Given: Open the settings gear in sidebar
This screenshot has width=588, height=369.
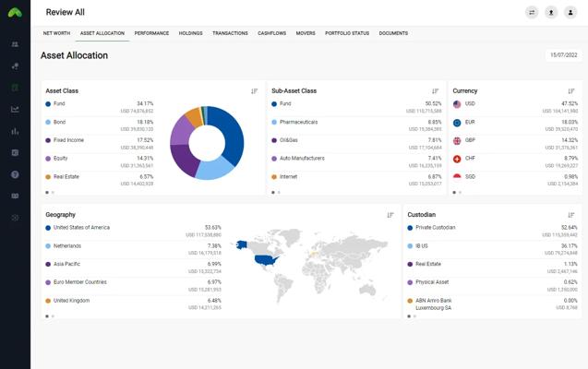Looking at the screenshot, I should (15, 218).
